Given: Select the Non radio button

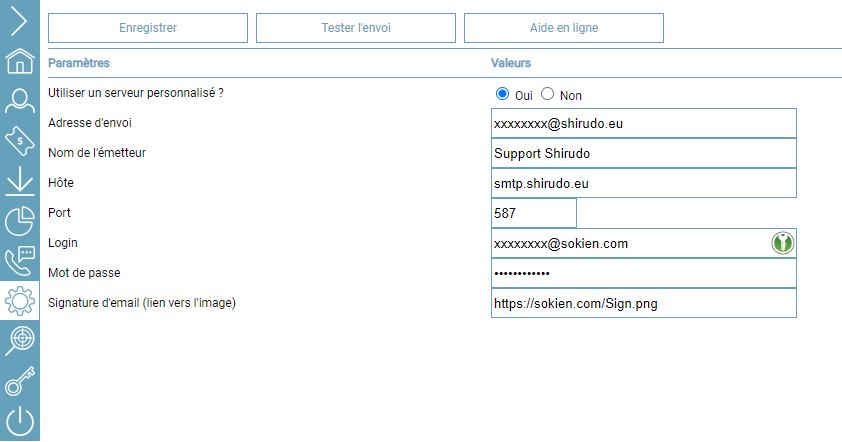Looking at the screenshot, I should coord(547,94).
